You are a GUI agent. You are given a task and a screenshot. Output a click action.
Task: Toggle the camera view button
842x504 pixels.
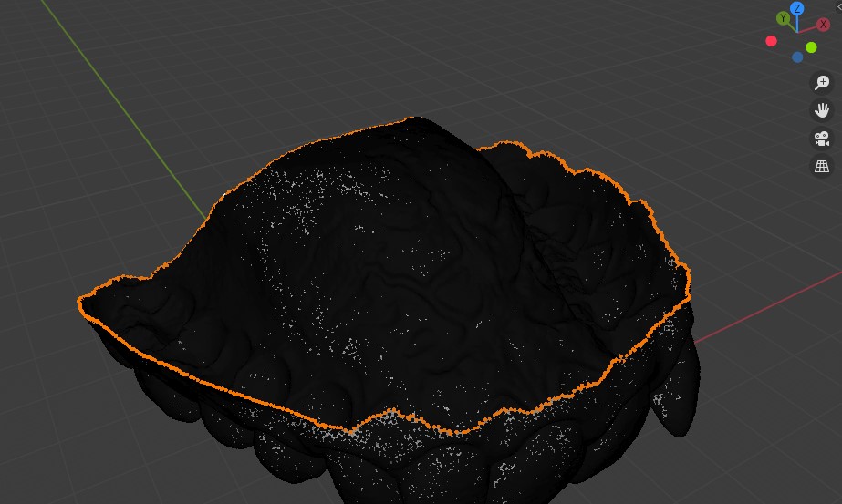[x=822, y=139]
